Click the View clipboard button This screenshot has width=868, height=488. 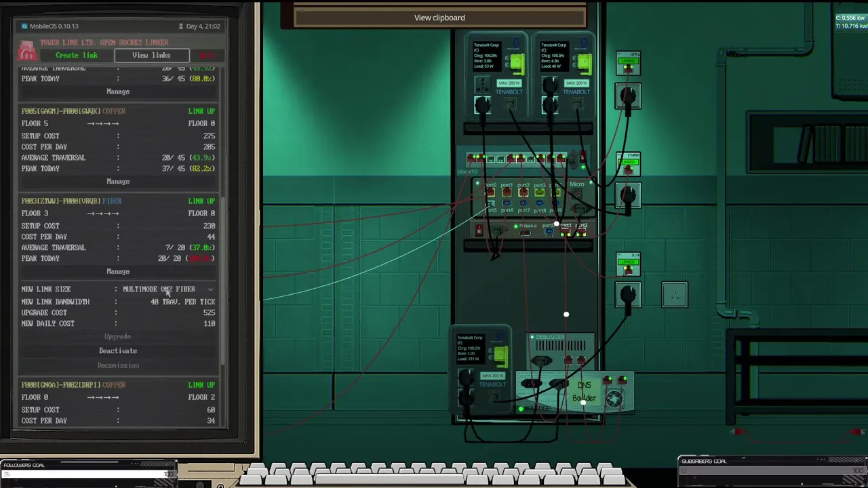point(439,18)
